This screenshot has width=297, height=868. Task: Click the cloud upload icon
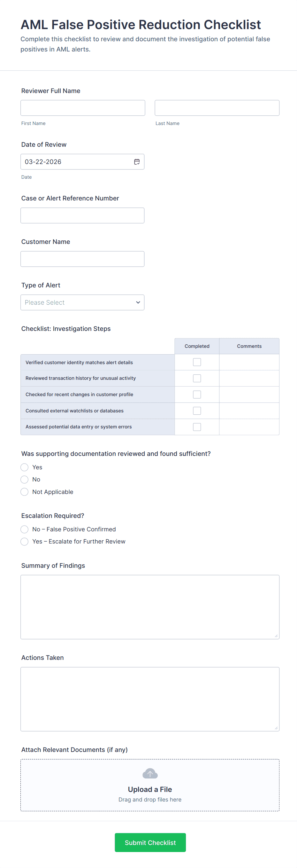(150, 774)
